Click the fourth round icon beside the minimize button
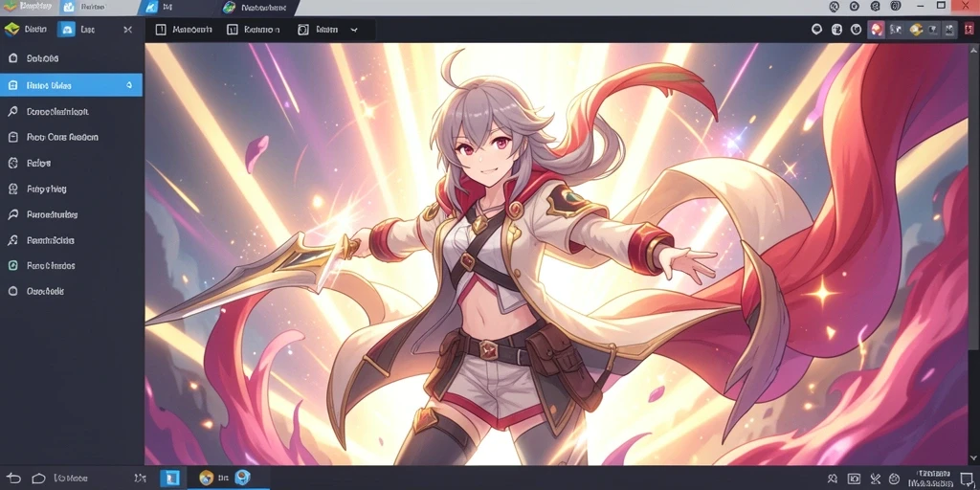The image size is (980, 490). [x=895, y=7]
